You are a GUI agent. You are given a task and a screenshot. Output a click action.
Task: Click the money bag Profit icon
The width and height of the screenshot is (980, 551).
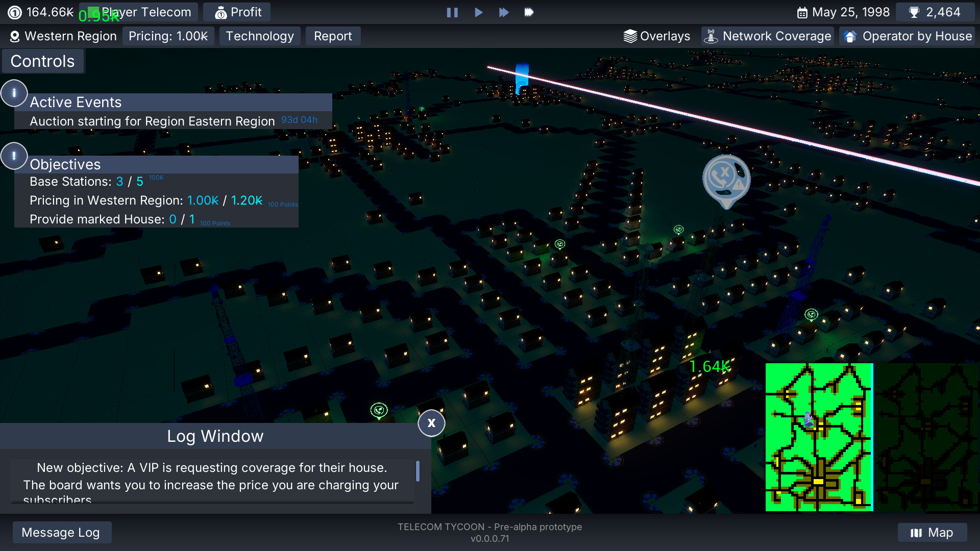[222, 12]
